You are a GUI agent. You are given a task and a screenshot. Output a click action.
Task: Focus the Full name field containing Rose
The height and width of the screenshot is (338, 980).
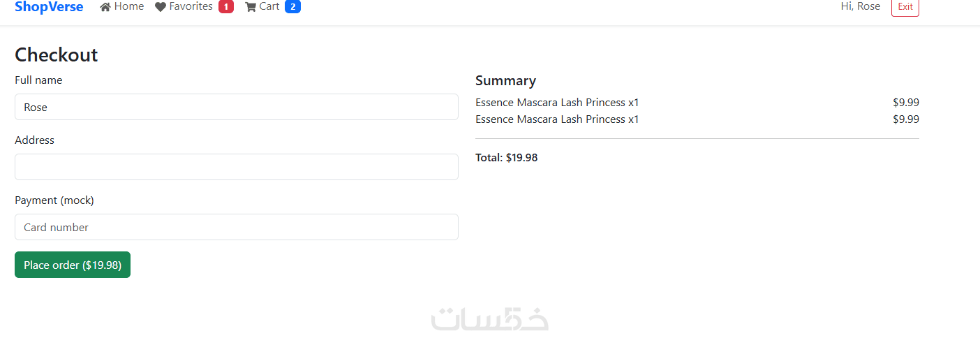[x=237, y=107]
